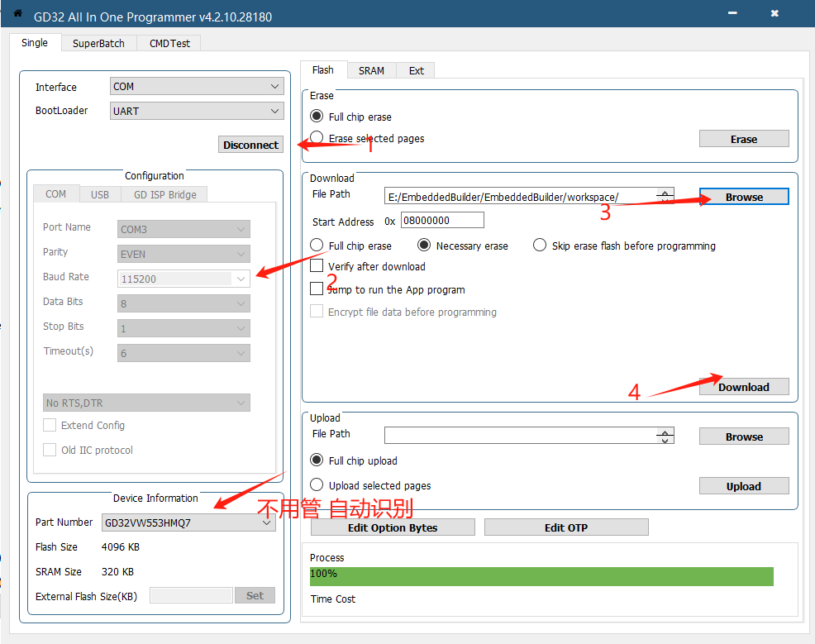Select Erase selected pages option
The height and width of the screenshot is (644, 815).
(317, 138)
